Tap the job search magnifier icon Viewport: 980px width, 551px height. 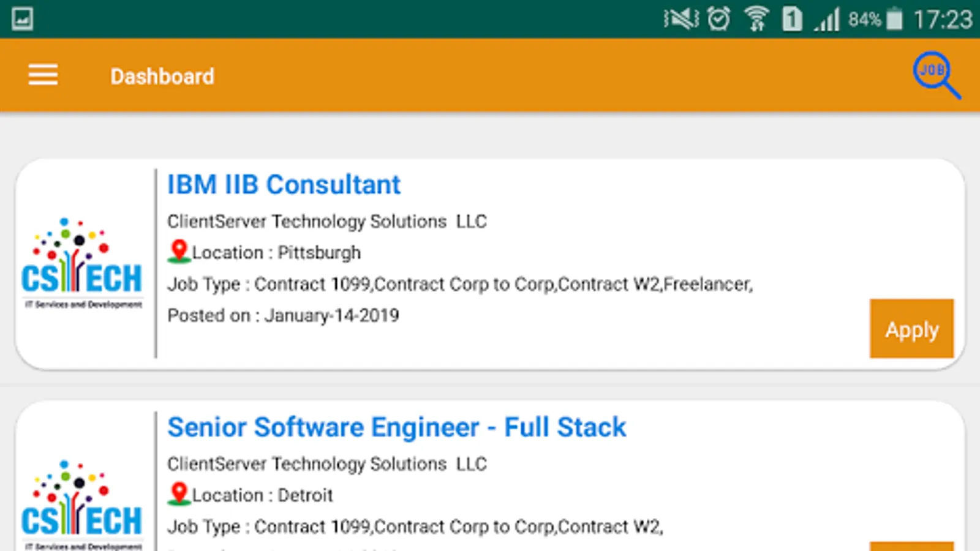click(935, 75)
